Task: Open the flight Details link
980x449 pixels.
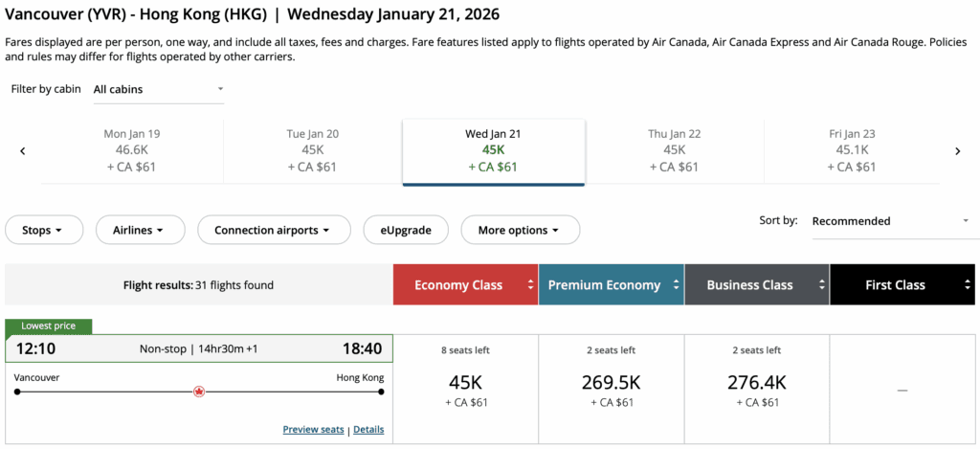Action: point(368,430)
